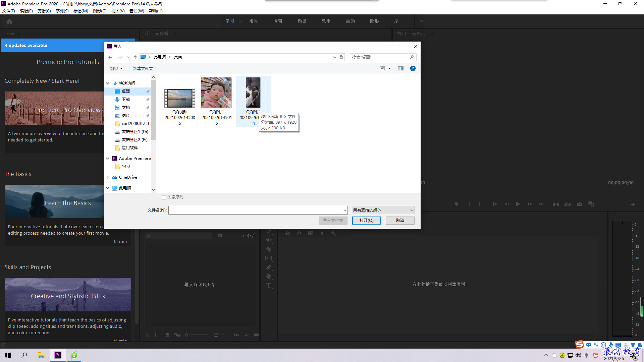Open the 文件名 filename dropdown arrow
The image size is (644, 362).
(x=344, y=210)
